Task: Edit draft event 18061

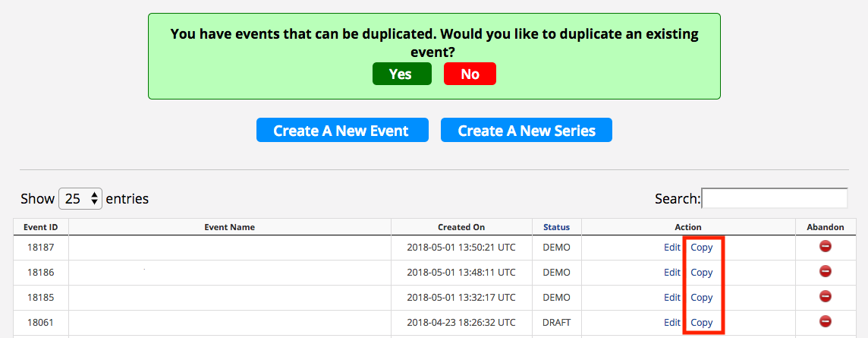Action: (x=672, y=323)
